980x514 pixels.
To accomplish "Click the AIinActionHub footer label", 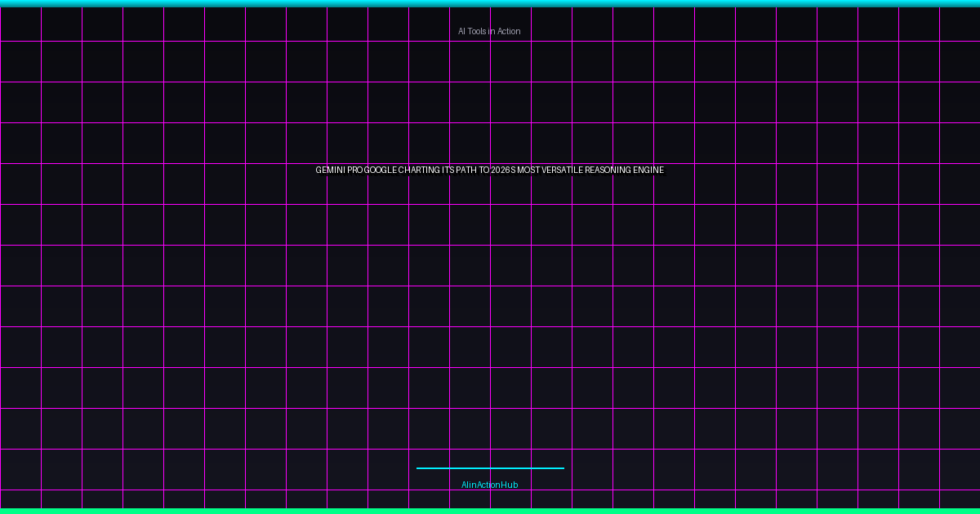I will click(489, 485).
